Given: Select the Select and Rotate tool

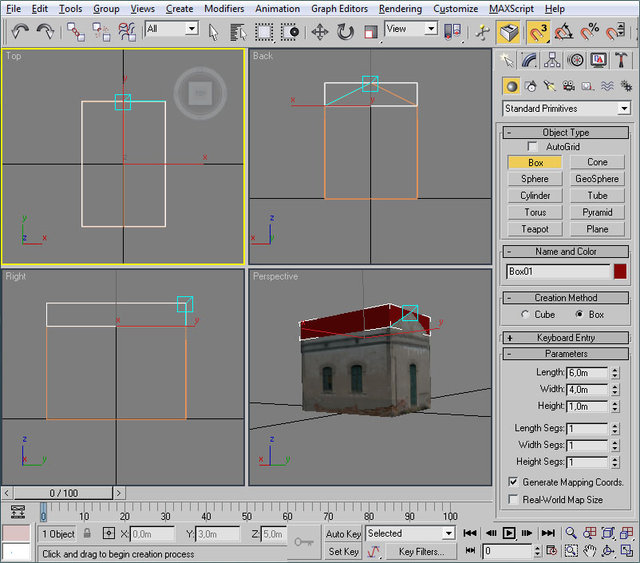Looking at the screenshot, I should click(346, 31).
